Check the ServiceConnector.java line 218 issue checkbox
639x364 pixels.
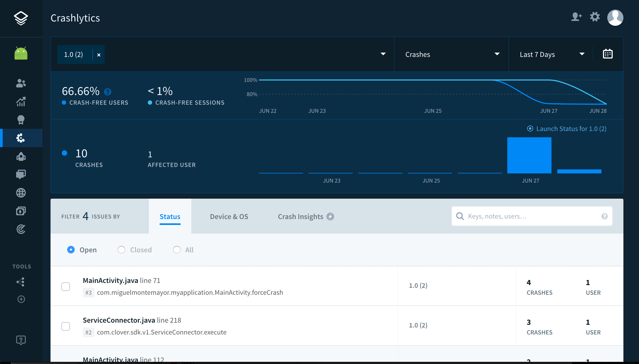[66, 326]
